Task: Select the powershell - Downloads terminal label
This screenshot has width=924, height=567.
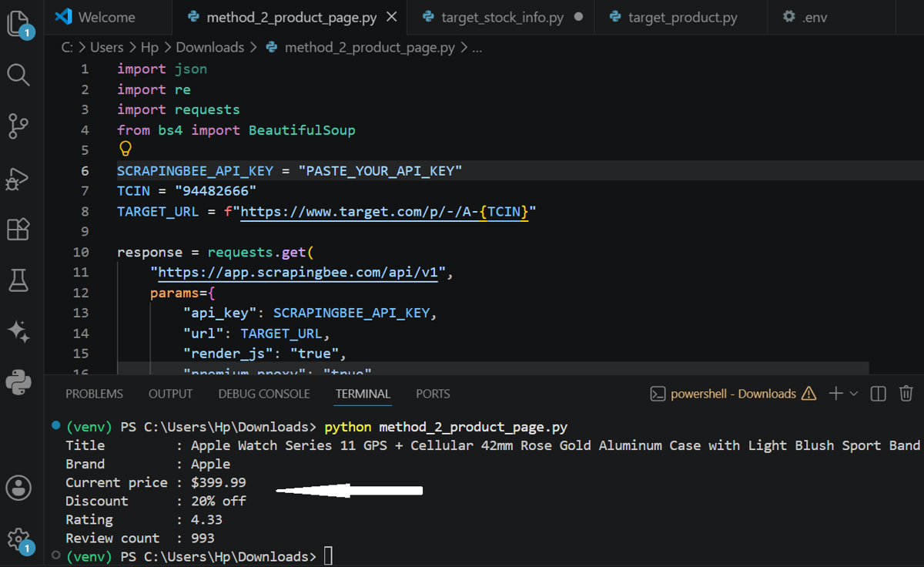Action: coord(733,394)
